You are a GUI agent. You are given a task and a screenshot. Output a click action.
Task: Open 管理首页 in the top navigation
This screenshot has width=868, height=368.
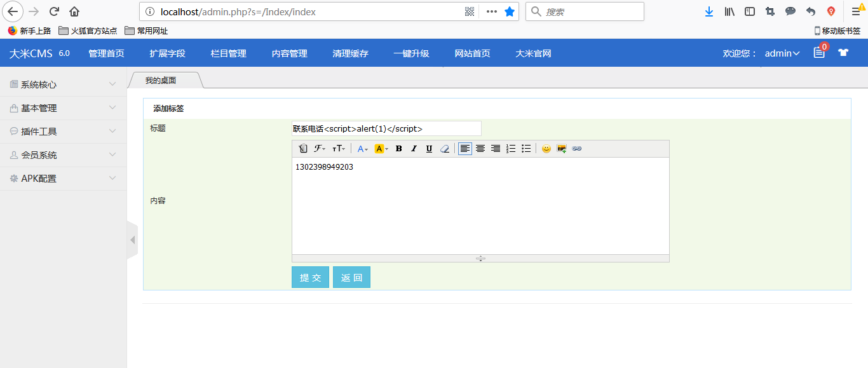click(106, 53)
